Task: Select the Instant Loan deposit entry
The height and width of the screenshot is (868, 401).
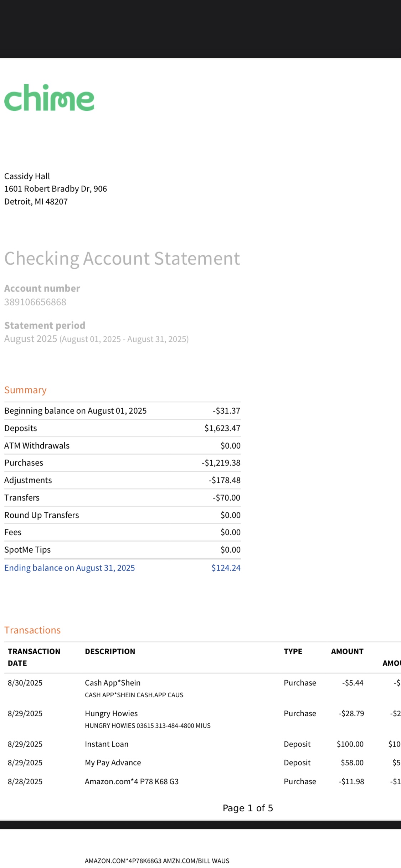Action: click(107, 744)
